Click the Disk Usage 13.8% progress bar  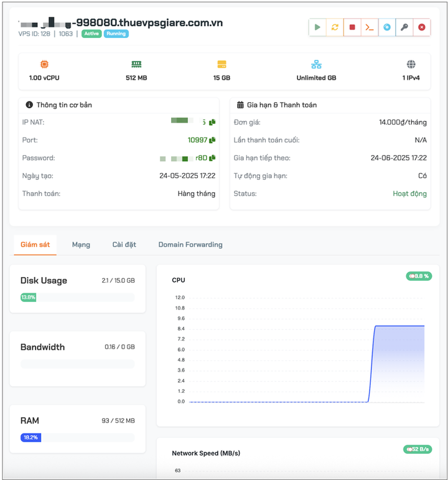pos(77,297)
